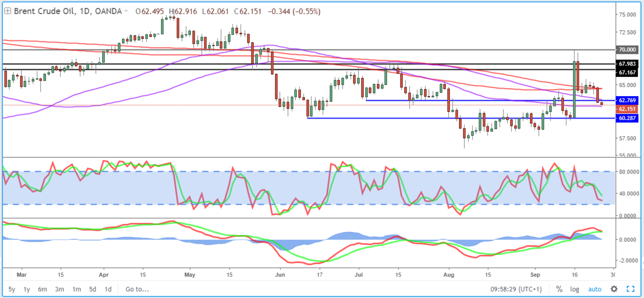The image size is (644, 298).
Task: Click the May label on time axis
Action: 190,275
